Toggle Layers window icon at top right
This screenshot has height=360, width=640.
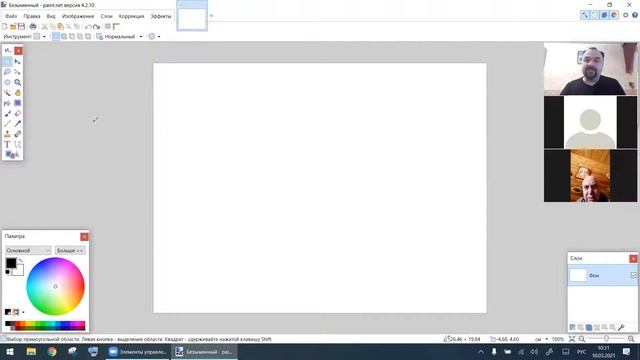tap(604, 15)
